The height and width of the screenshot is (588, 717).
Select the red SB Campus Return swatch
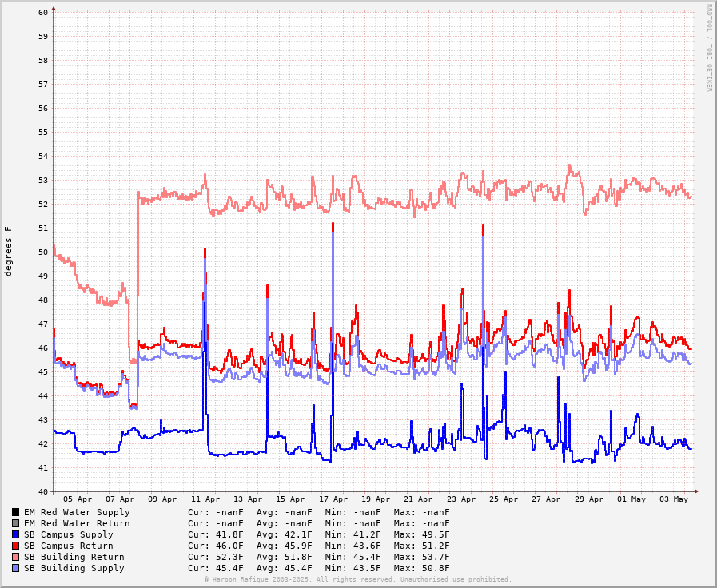(x=15, y=546)
